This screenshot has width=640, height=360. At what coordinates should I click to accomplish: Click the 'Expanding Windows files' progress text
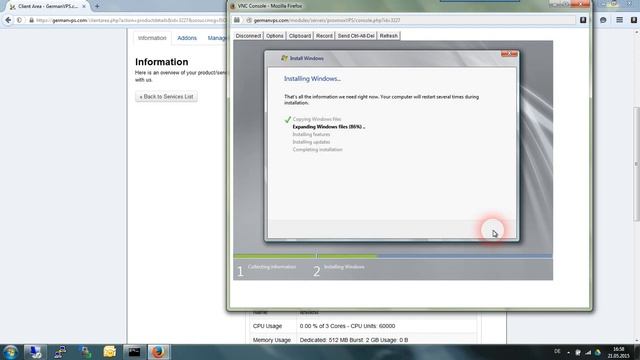click(329, 127)
